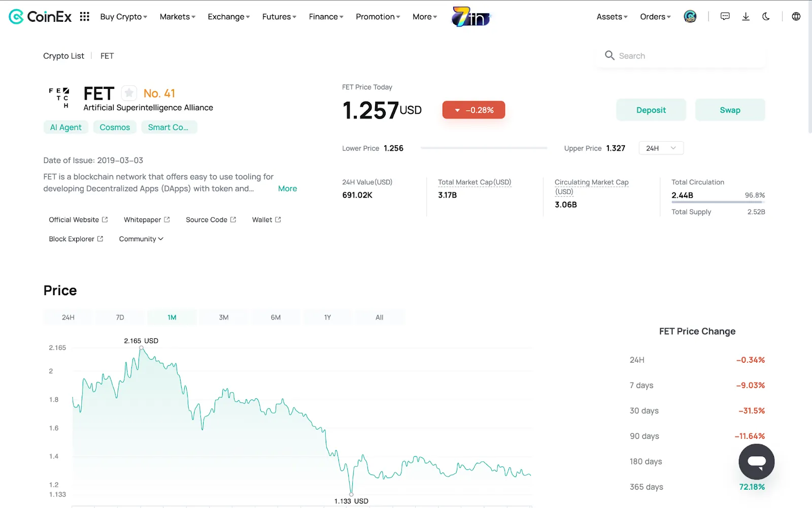Click the CoinEx logo
Viewport: 812px width, 508px height.
pyautogui.click(x=40, y=17)
